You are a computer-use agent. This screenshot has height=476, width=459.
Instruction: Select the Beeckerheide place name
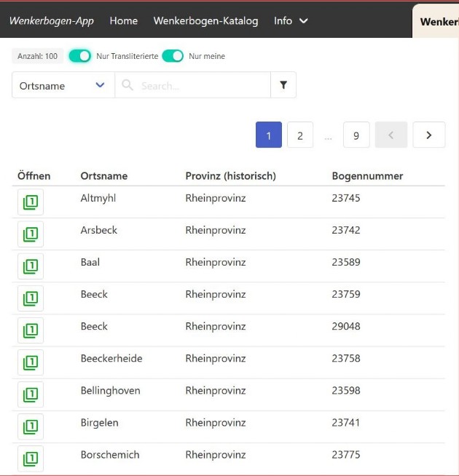click(x=111, y=358)
